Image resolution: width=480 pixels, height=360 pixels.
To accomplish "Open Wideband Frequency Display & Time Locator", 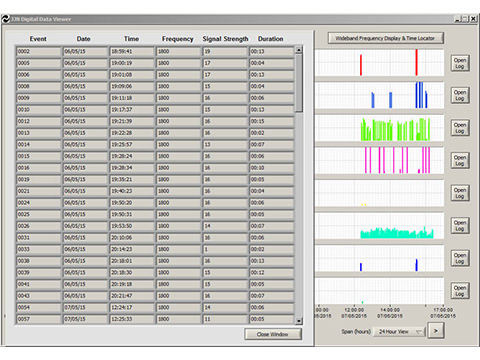I will (x=385, y=38).
